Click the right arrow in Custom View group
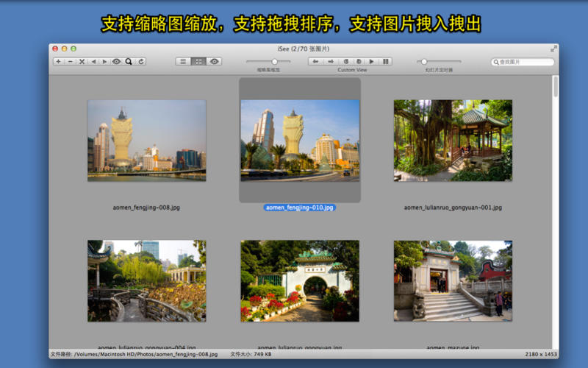This screenshot has width=588, height=368. [x=331, y=62]
